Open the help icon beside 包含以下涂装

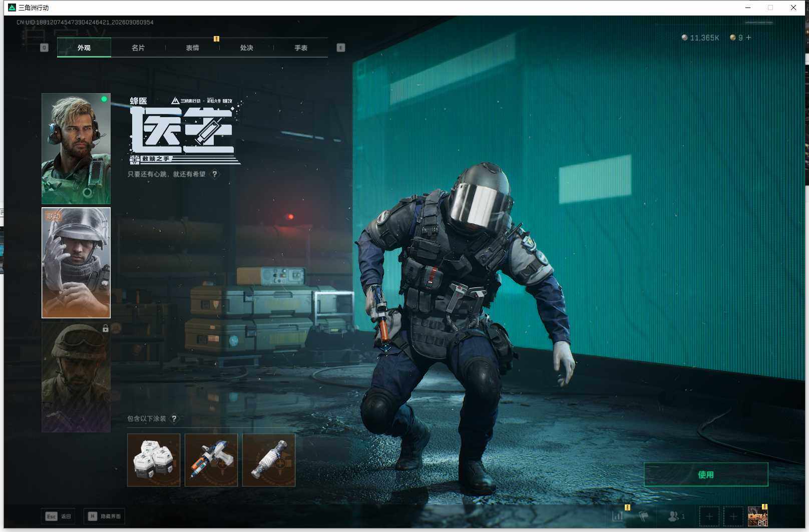tap(174, 418)
